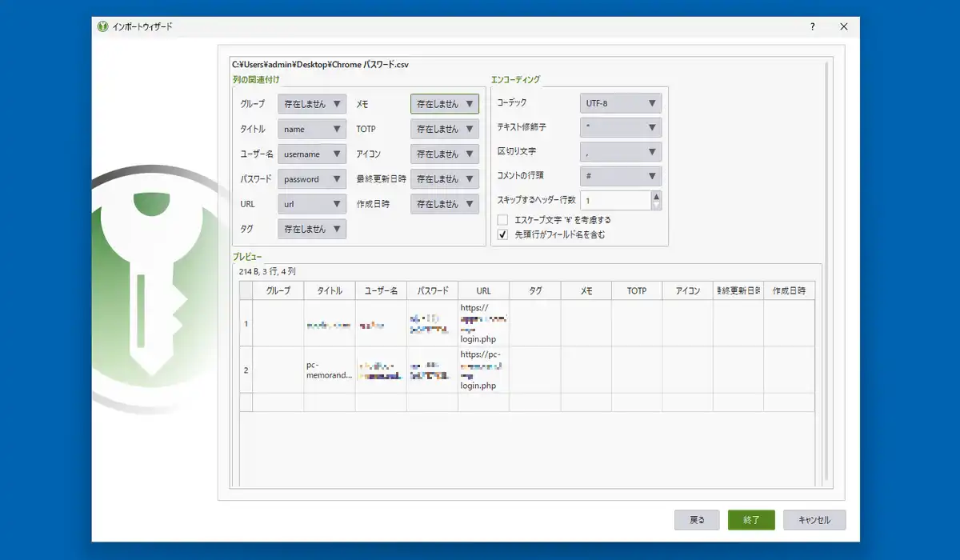The height and width of the screenshot is (560, 960).
Task: Click the TOTP preview column header
Action: pos(637,291)
